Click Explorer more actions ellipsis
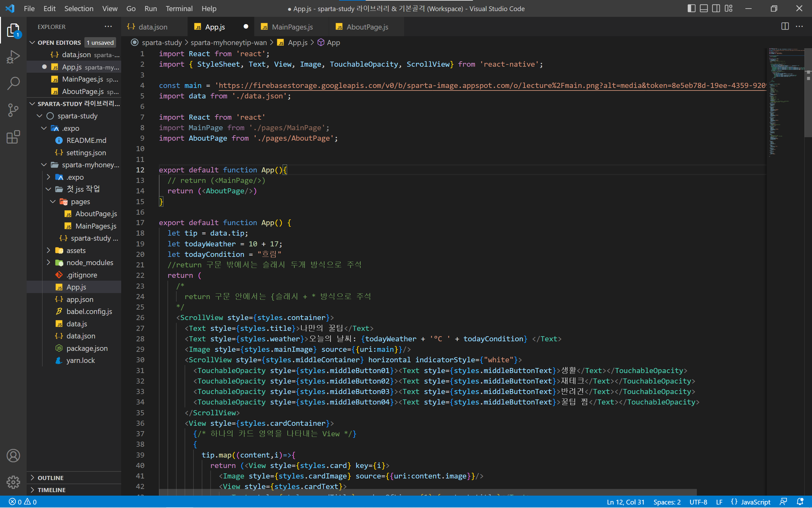 (x=108, y=27)
